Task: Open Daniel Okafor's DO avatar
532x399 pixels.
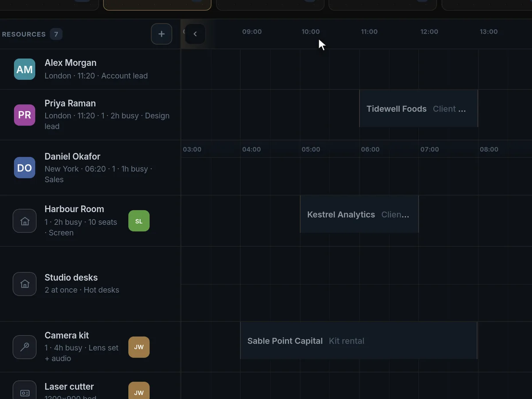Action: tap(24, 168)
